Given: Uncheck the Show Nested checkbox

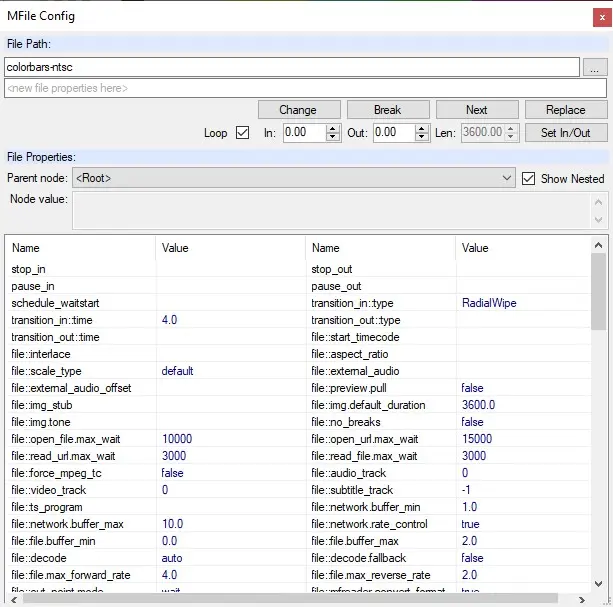Looking at the screenshot, I should tap(529, 178).
